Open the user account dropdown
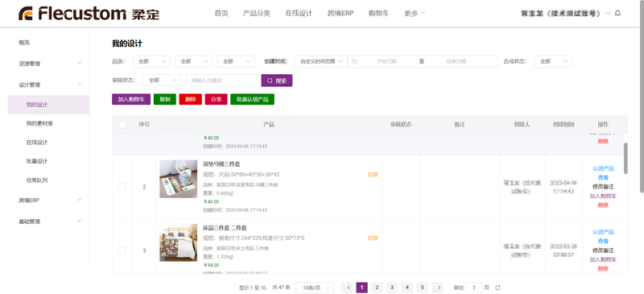Viewport: 644px width, 294px height. click(x=566, y=14)
